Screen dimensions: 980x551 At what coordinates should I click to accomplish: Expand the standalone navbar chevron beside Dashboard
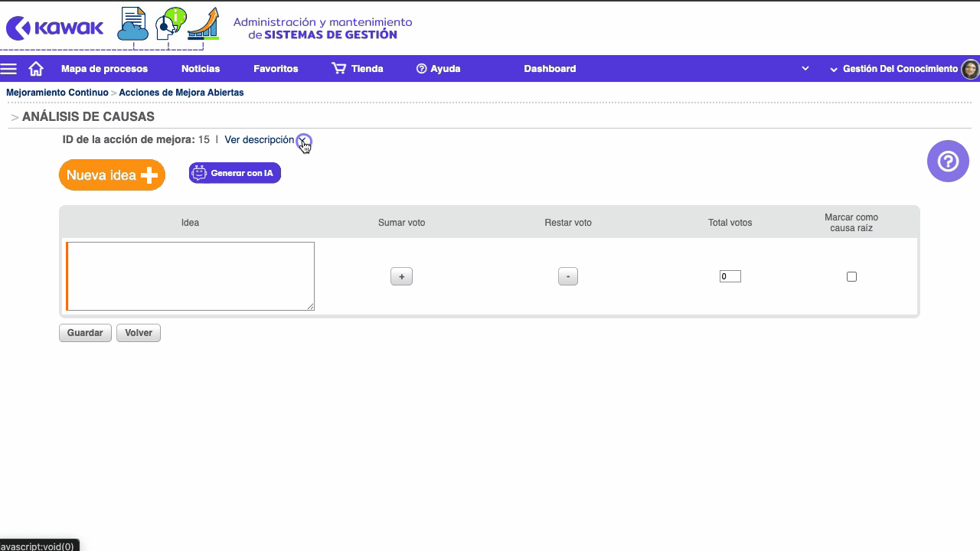[x=805, y=69]
